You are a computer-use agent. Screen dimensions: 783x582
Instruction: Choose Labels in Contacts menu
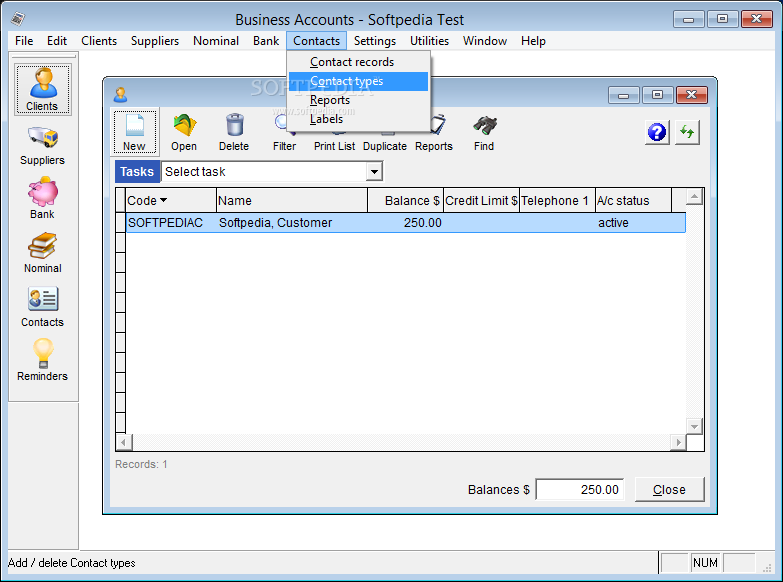tap(358, 119)
